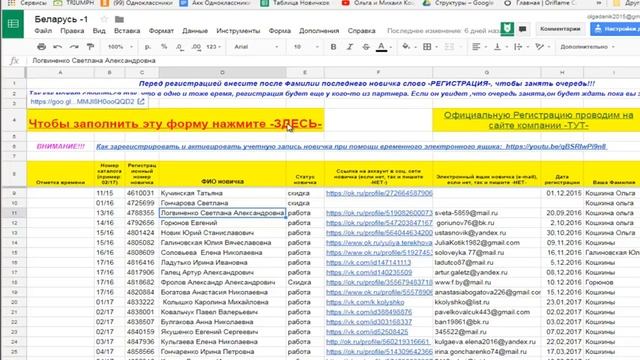Expand the Дополнительно toolbar menu
Screen dimensions: 640x360
pos(587,47)
